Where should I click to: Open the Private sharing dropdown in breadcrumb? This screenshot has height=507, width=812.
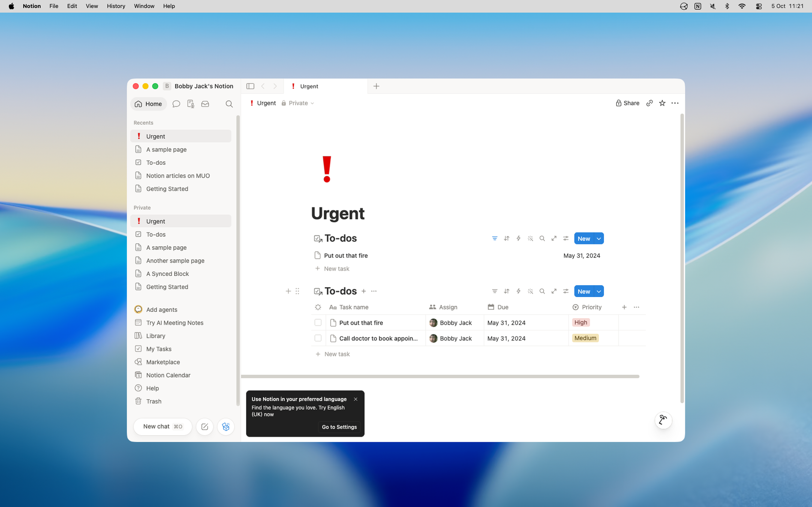pyautogui.click(x=298, y=103)
